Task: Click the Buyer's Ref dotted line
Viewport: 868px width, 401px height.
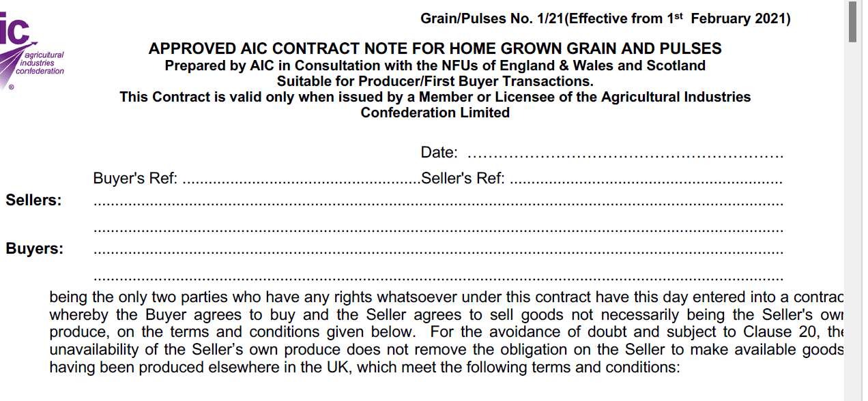Action: (302, 183)
